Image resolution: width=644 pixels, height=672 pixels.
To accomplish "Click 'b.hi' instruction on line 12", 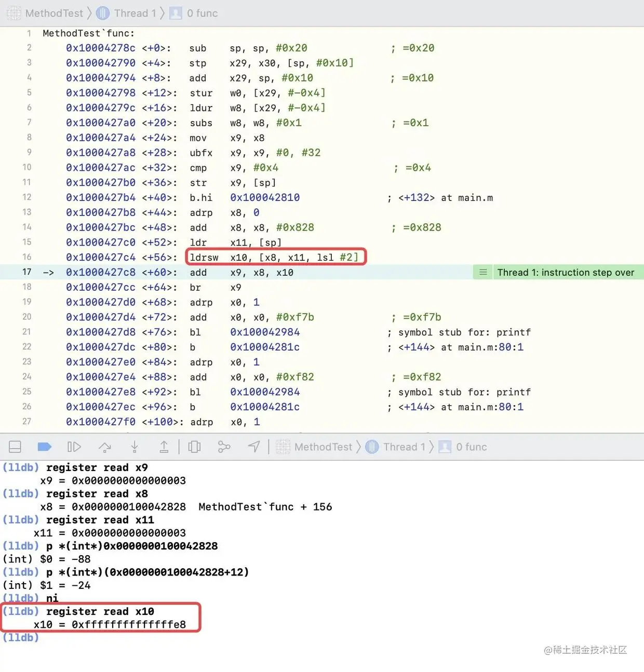I will tap(201, 198).
